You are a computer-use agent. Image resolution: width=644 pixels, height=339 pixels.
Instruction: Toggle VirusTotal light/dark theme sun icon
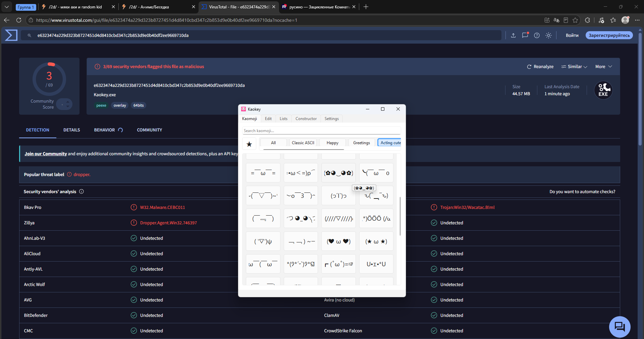[x=548, y=35]
